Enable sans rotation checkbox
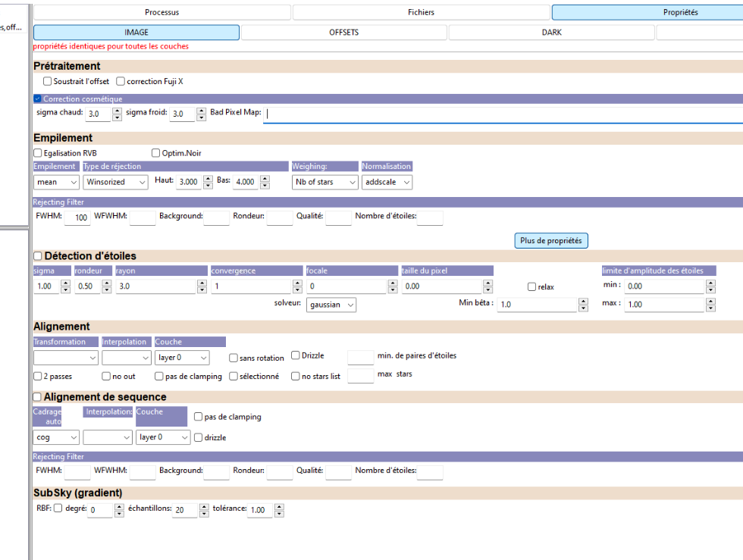 pyautogui.click(x=234, y=358)
